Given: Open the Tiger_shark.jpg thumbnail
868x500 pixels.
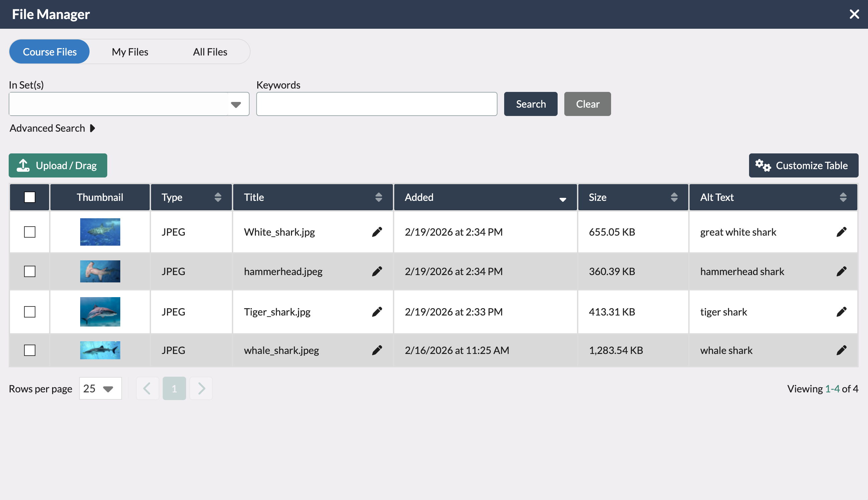Looking at the screenshot, I should [x=100, y=311].
